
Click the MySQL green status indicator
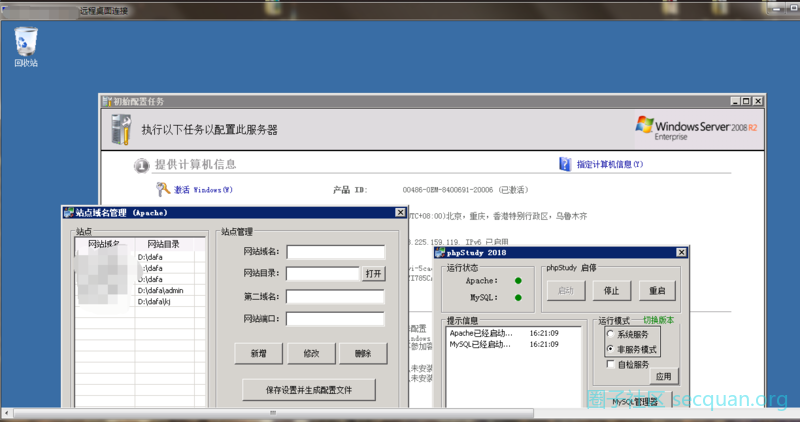518,297
